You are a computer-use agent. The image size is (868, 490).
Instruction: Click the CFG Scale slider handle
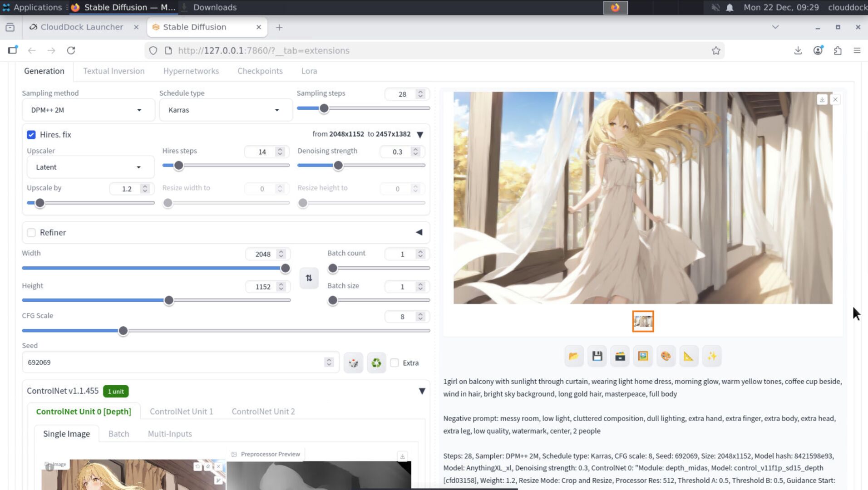tap(123, 331)
